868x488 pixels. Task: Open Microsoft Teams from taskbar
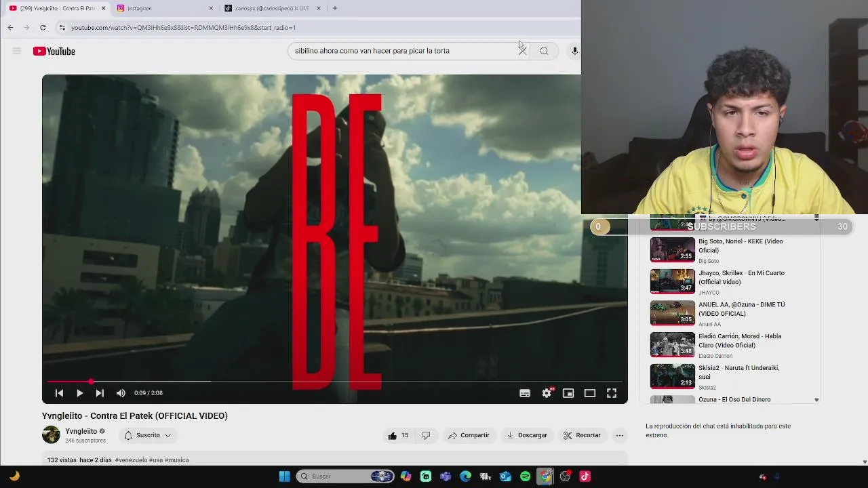tap(446, 476)
